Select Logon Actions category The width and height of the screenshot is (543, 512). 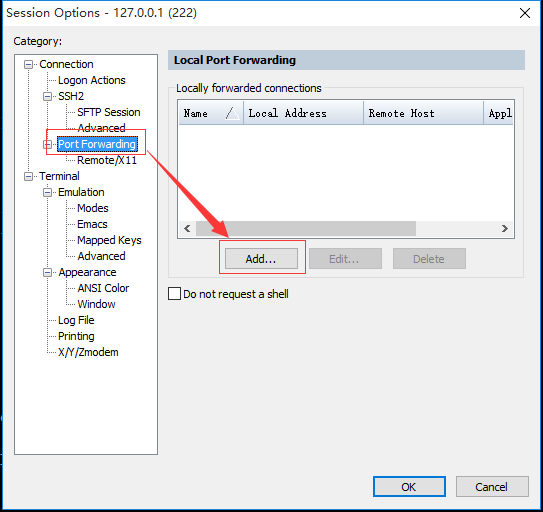[x=91, y=80]
